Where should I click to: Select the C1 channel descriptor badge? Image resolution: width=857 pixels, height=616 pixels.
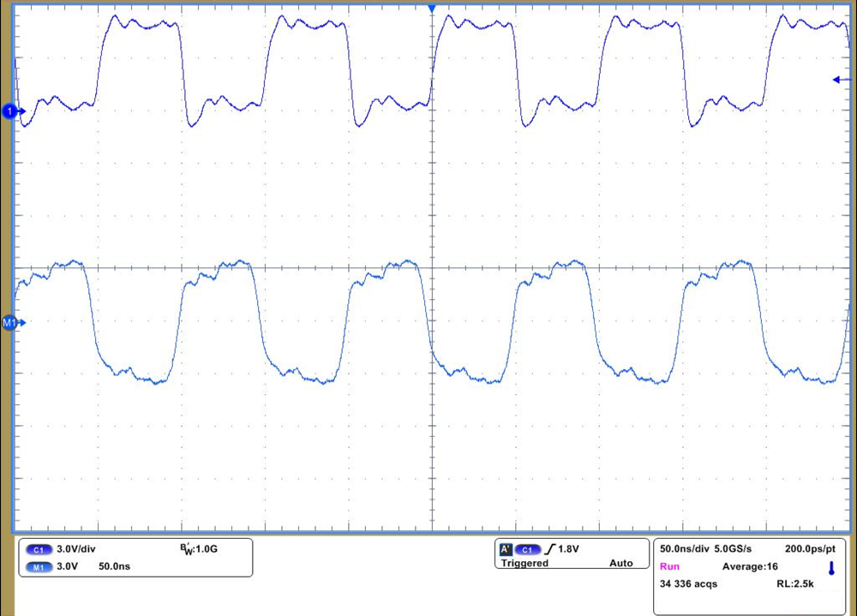coord(39,549)
